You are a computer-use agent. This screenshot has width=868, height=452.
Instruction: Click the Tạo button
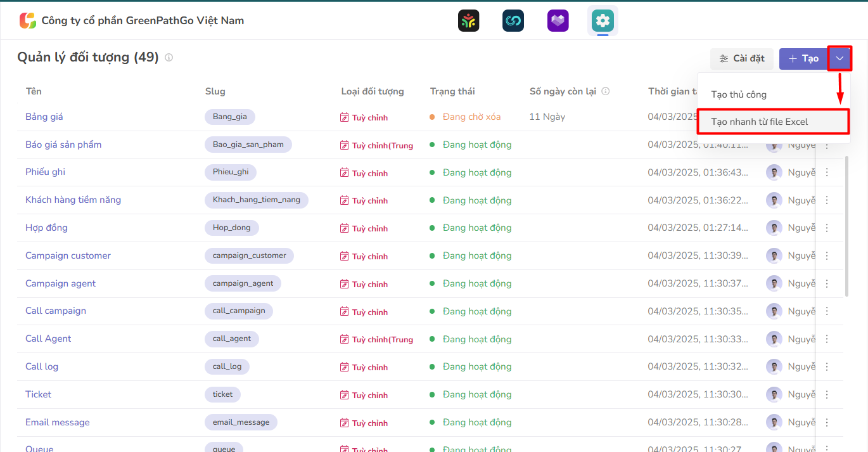[x=803, y=59]
